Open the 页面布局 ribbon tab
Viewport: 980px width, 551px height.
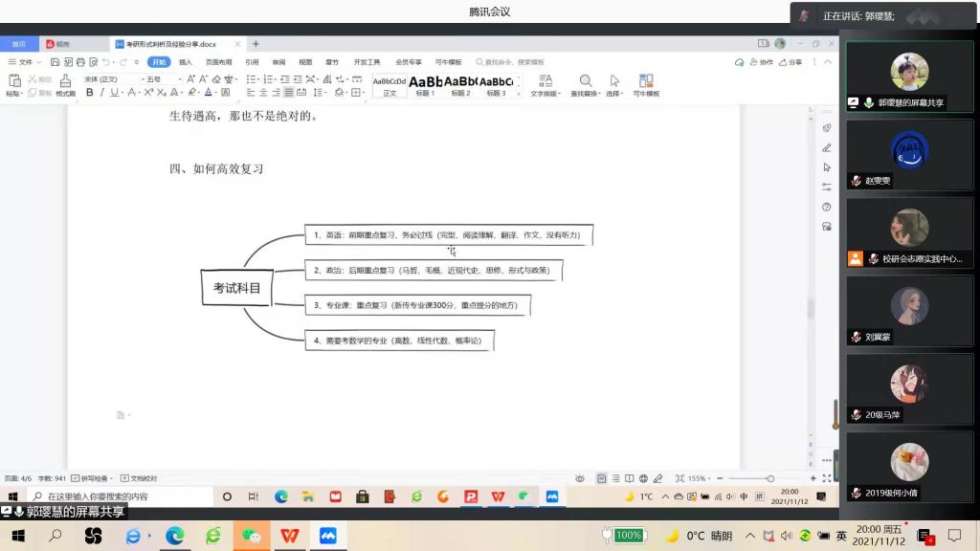point(218,62)
